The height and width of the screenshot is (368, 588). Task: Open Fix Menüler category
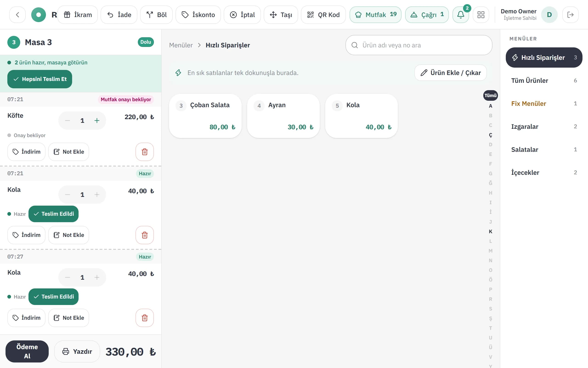[544, 103]
